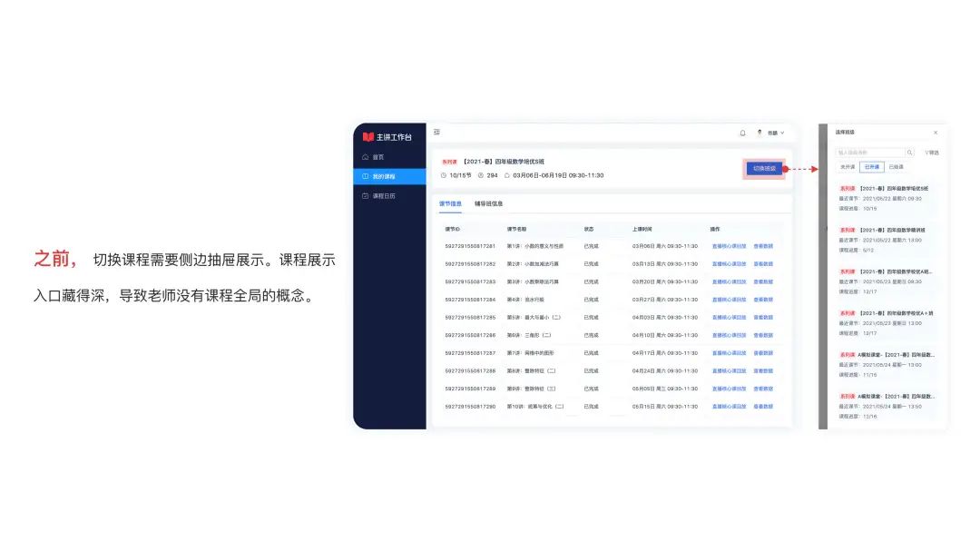The width and height of the screenshot is (980, 552).
Task: Select the 未开课 tab in the drawer
Action: pyautogui.click(x=848, y=167)
